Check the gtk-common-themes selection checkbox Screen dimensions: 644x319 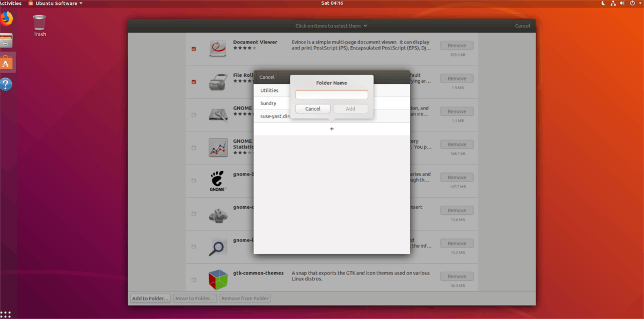[x=194, y=279]
